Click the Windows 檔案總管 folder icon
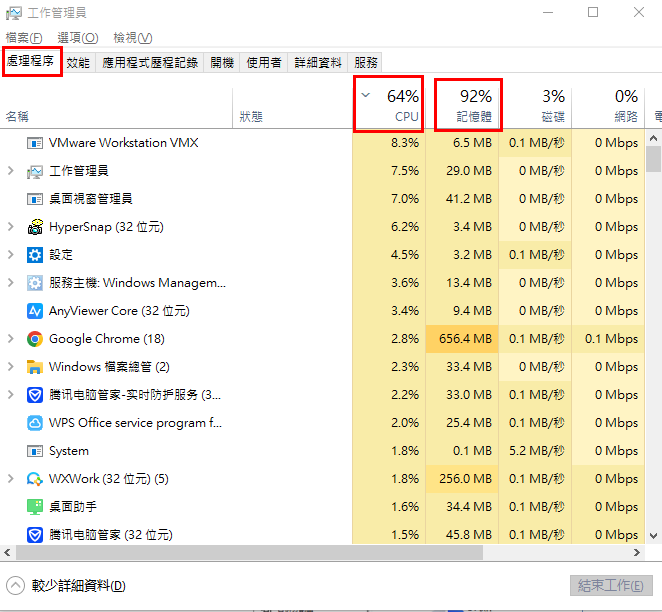 pyautogui.click(x=35, y=367)
